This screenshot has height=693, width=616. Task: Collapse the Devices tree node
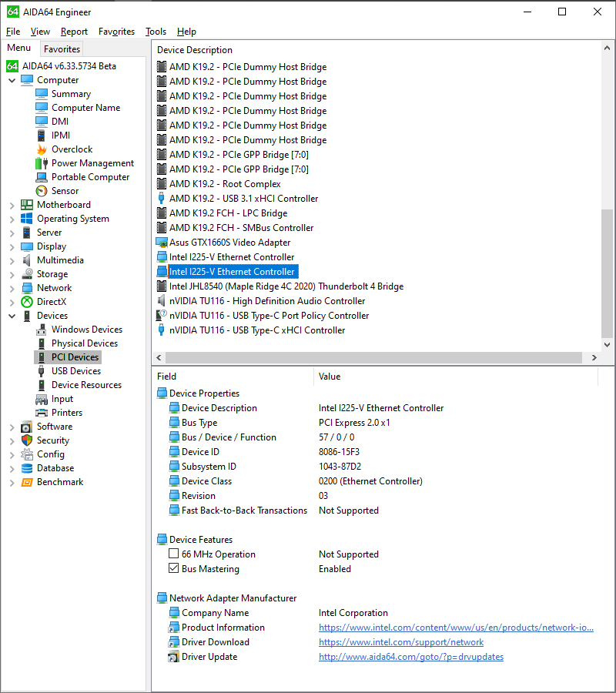[11, 315]
